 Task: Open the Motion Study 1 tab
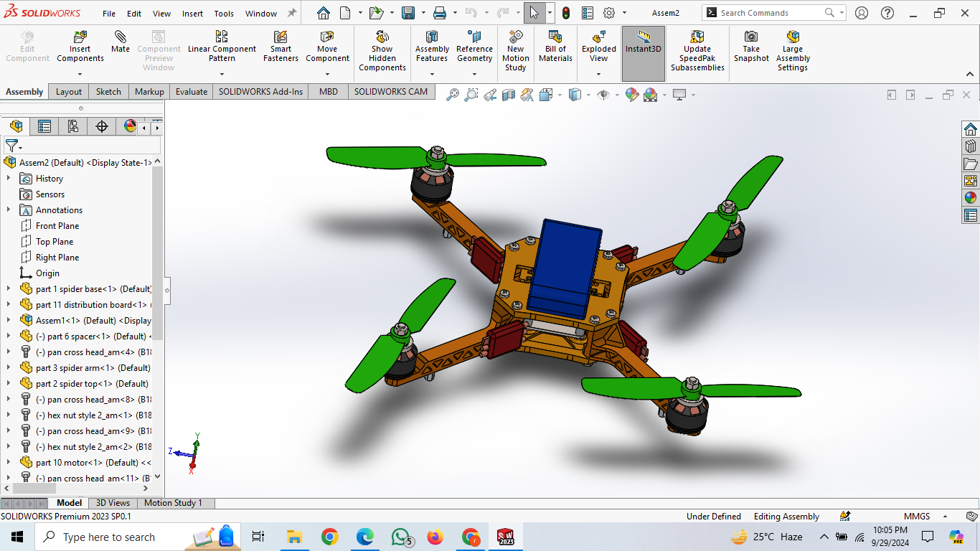174,503
